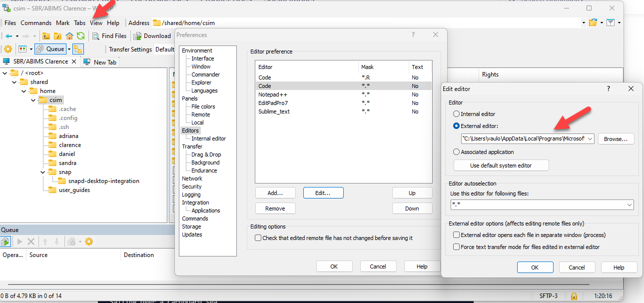Open the Commands menu
644x303 pixels.
36,23
